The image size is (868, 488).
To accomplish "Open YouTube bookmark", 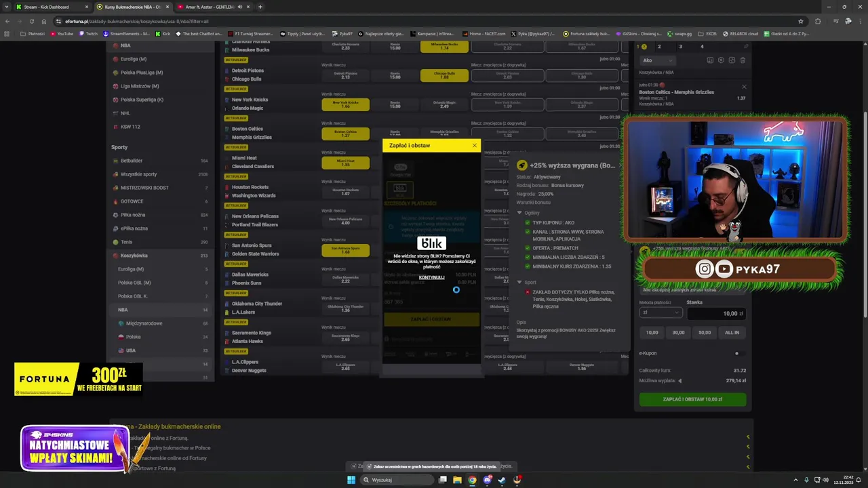I will pos(62,33).
